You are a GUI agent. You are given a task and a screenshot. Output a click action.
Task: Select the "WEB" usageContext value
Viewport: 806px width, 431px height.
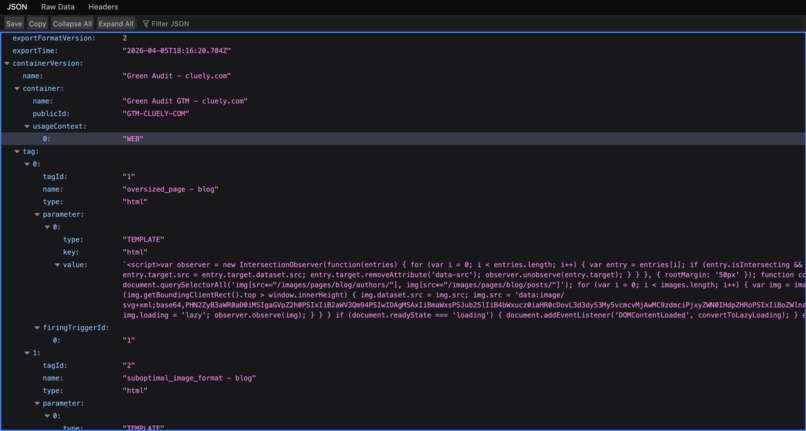tap(133, 139)
